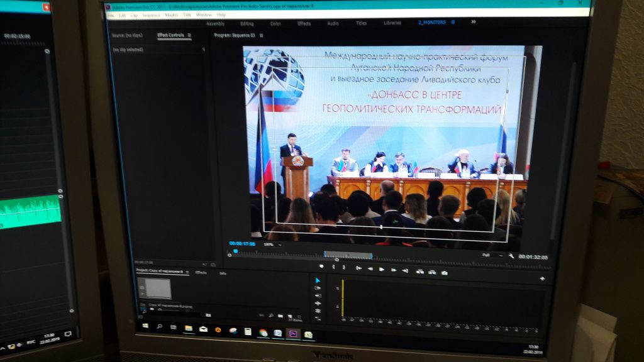The image size is (644, 362).
Task: Open the Effect Controls panel menu
Action: [189, 35]
